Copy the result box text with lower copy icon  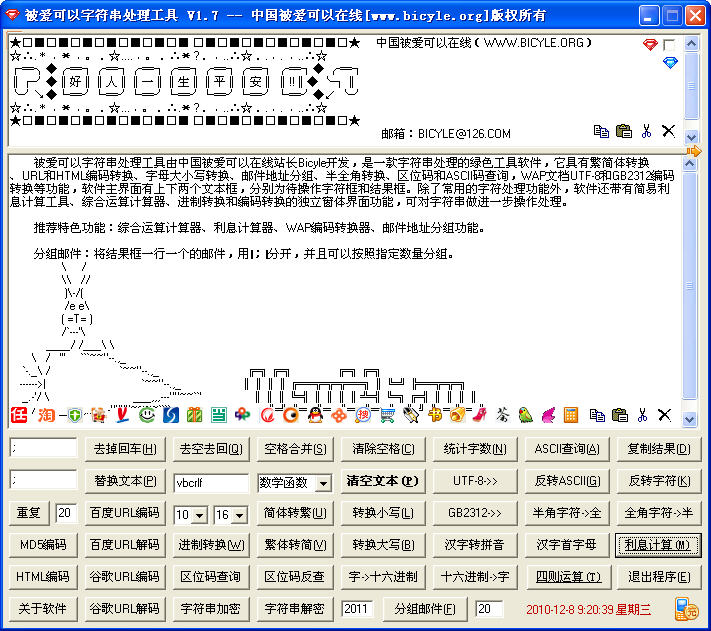click(597, 415)
